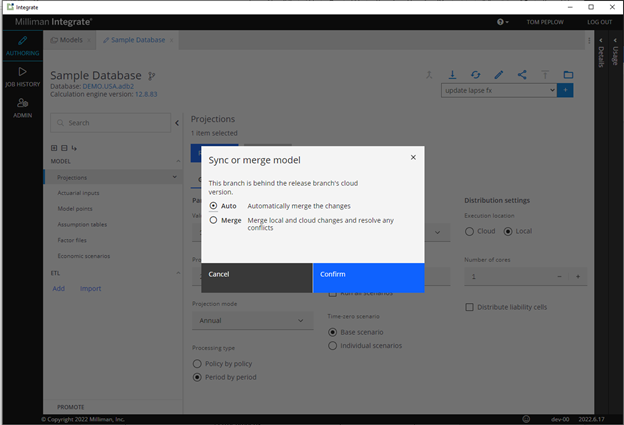Close the Sync or merge dialog
Viewport: 624px width, 425px height.
pyautogui.click(x=413, y=157)
